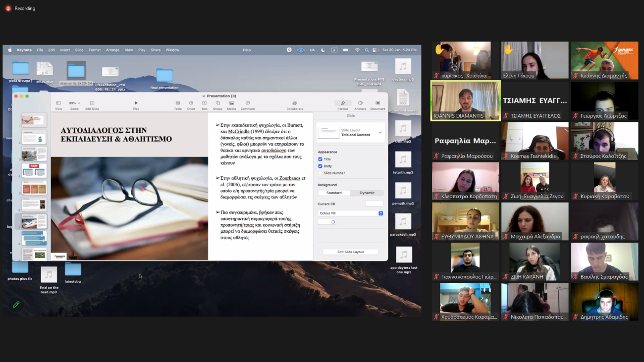Open Spotlight search magnifier icon
The height and width of the screenshot is (362, 644).
367,50
